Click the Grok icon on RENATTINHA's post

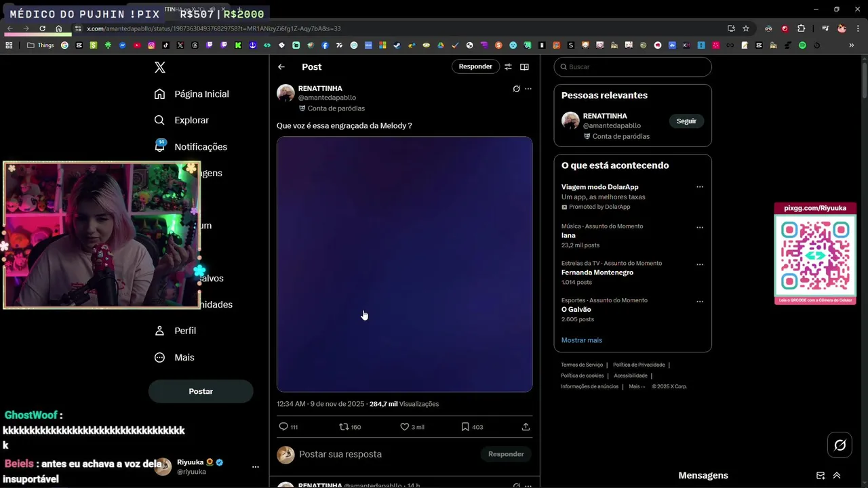(516, 89)
